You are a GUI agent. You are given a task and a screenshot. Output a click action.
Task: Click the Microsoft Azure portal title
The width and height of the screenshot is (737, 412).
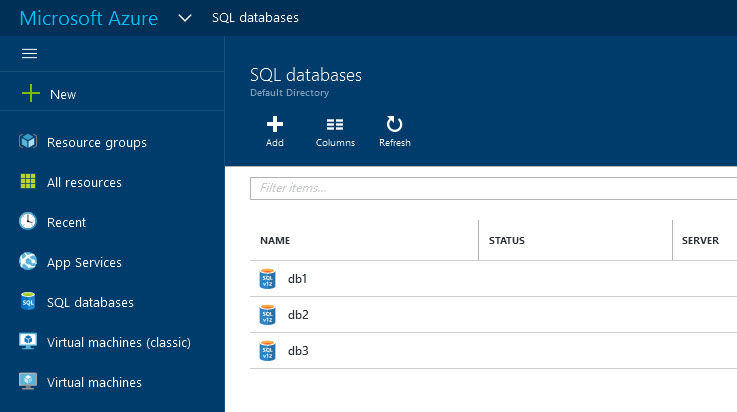coord(90,18)
